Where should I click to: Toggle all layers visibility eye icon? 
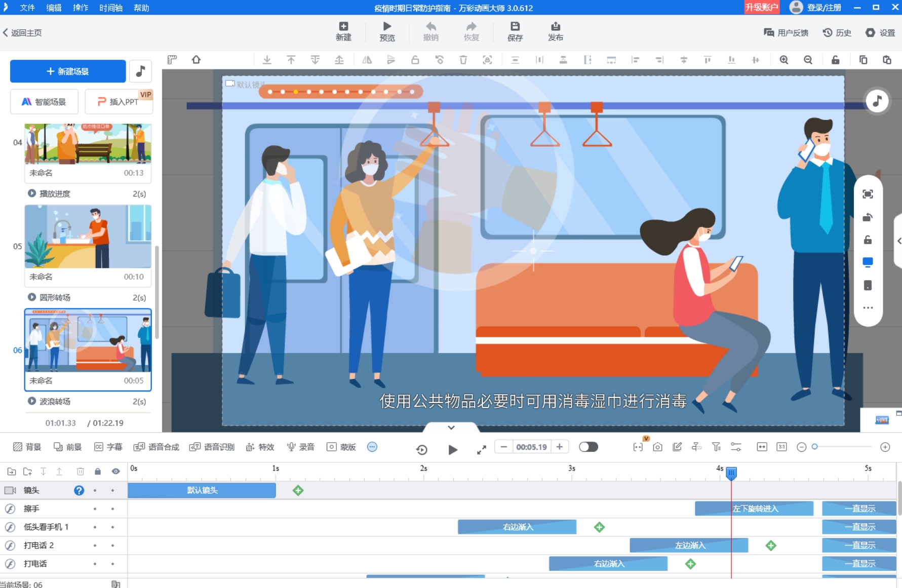pyautogui.click(x=116, y=472)
